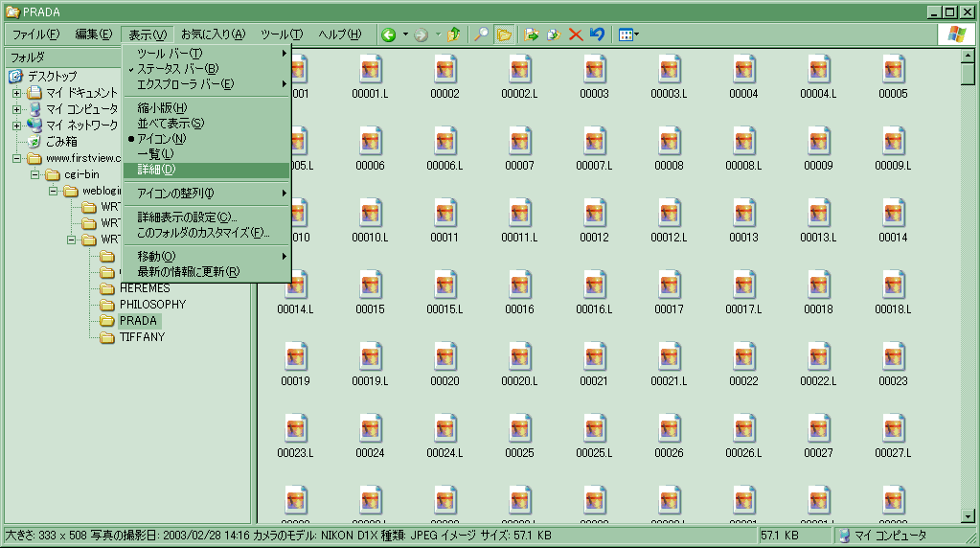The width and height of the screenshot is (980, 548).
Task: Choose the 詳細 view option
Action: (156, 170)
